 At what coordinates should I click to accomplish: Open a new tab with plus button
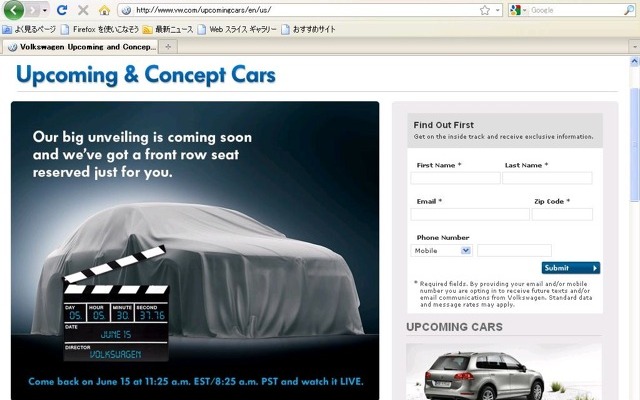click(168, 47)
